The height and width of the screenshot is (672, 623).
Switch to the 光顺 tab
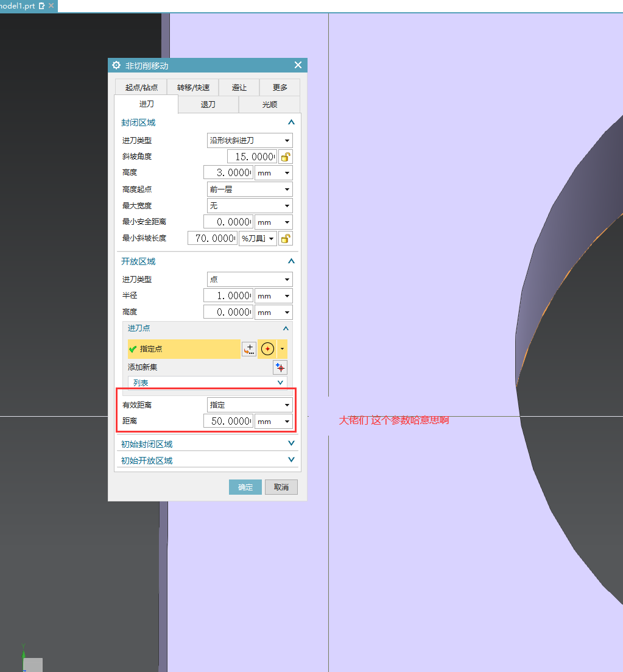click(270, 105)
